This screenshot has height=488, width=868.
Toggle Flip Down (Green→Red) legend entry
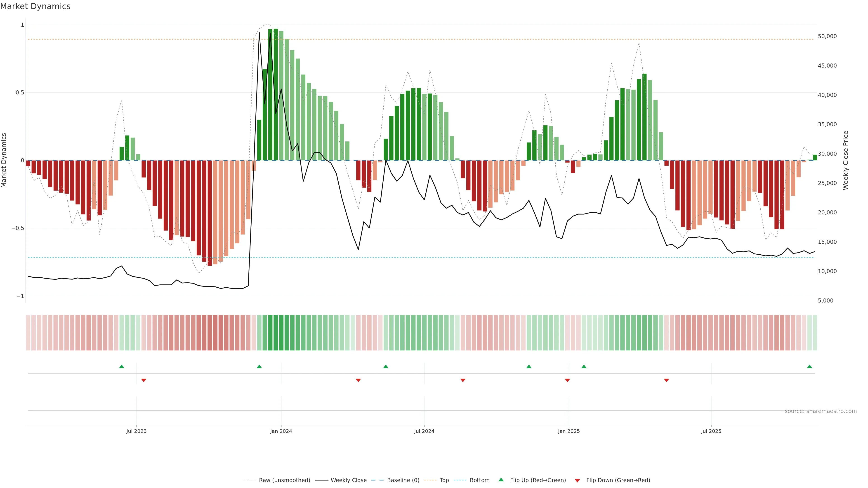coord(618,480)
